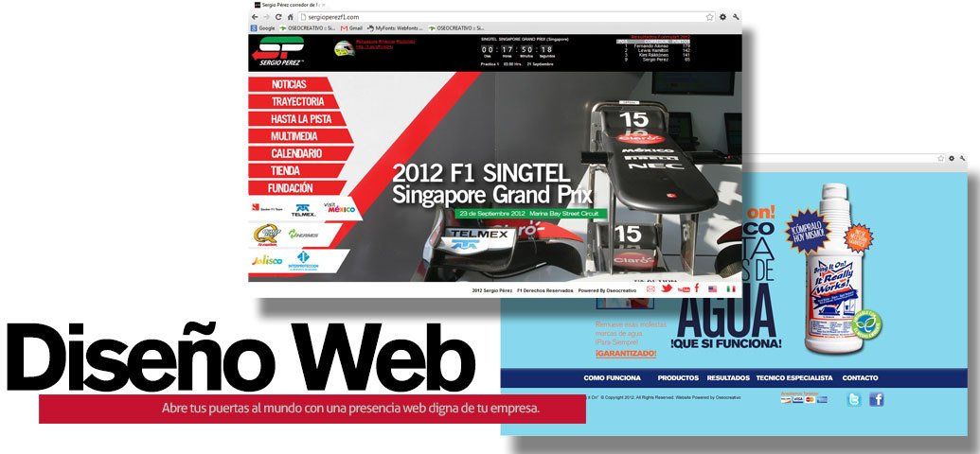
Task: Click the green eco seal badge
Action: (866, 324)
